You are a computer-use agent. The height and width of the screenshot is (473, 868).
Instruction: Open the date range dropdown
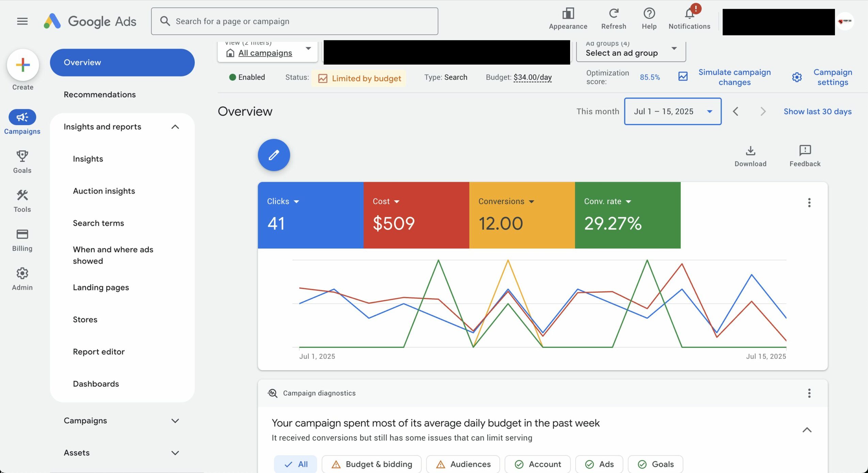point(673,112)
